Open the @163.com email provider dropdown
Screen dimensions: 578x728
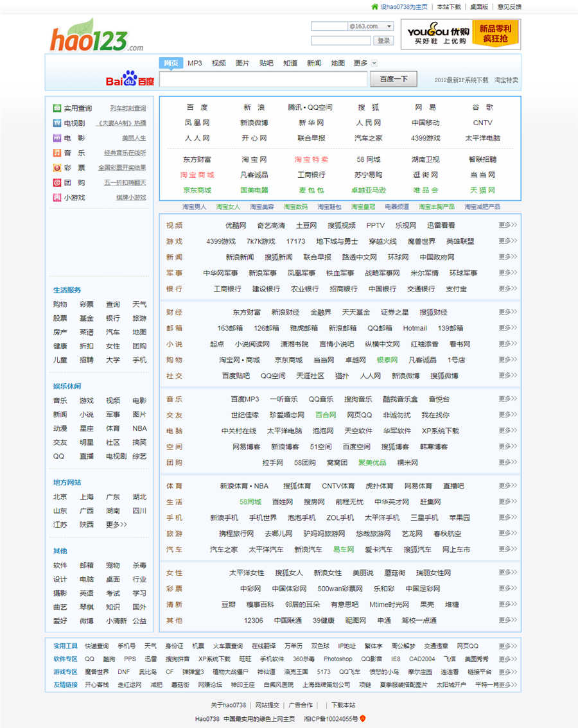point(389,26)
